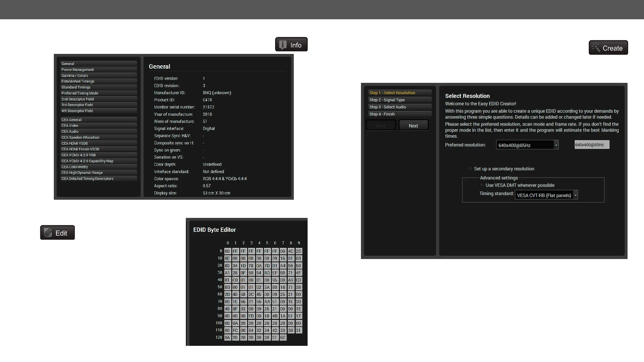Screen dimensions: 644x362
Task: Click byte cell 4C in row 0
Action: click(x=291, y=251)
